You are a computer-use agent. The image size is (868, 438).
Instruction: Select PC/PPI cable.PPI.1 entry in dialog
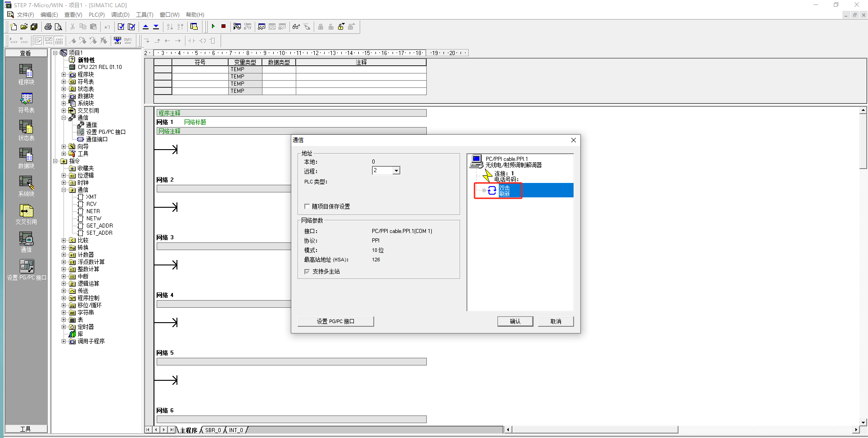coord(506,159)
